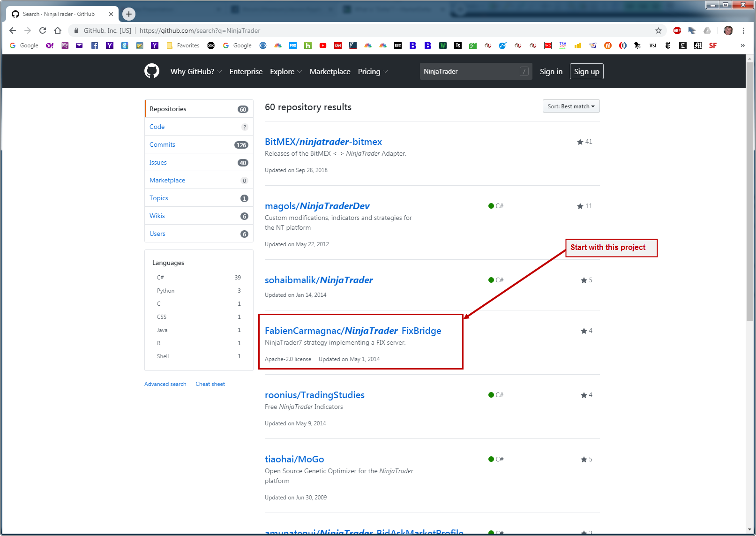Image resolution: width=756 pixels, height=536 pixels.
Task: Switch to Commits search results
Action: pyautogui.click(x=162, y=144)
